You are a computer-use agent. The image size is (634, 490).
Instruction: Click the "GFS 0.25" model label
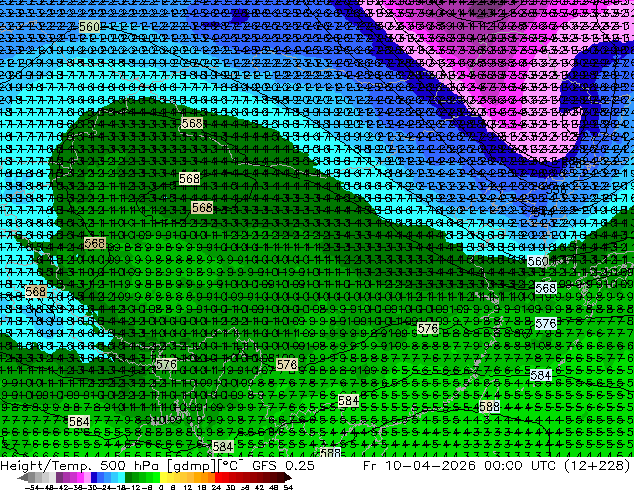point(283,466)
